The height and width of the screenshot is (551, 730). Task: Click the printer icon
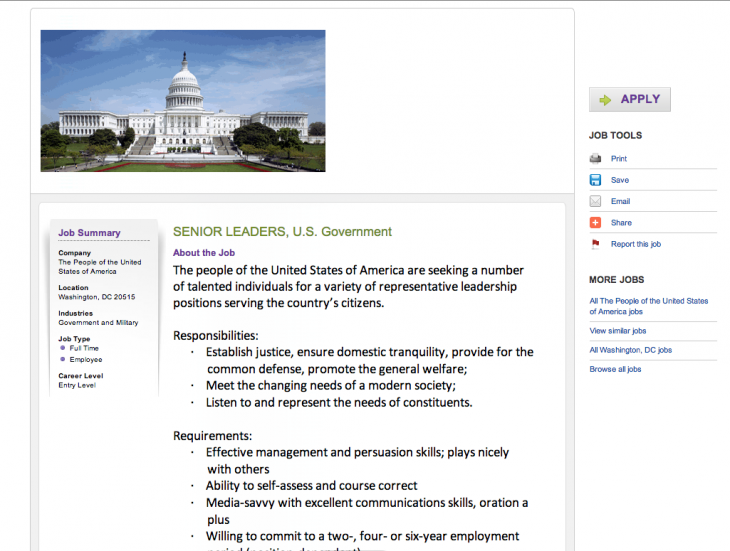(595, 159)
